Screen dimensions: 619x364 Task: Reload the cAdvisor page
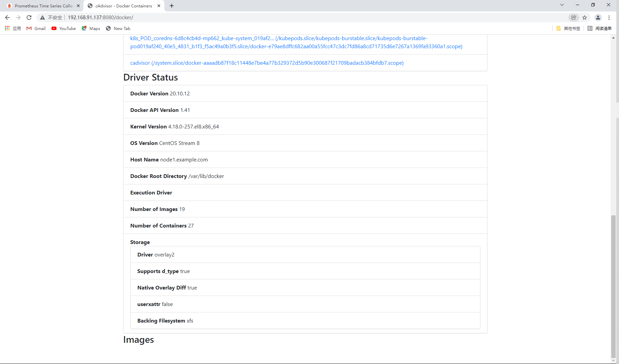pyautogui.click(x=29, y=18)
